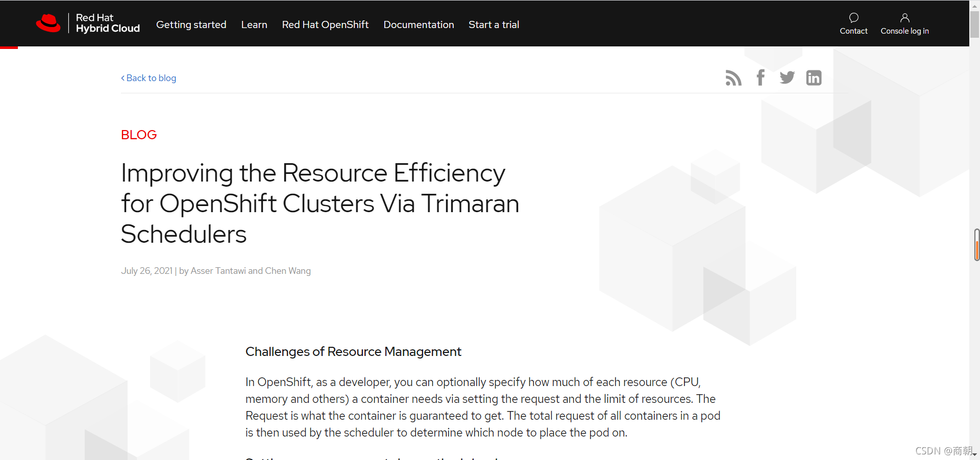This screenshot has width=980, height=460.
Task: Open the Learn menu item
Action: 254,24
